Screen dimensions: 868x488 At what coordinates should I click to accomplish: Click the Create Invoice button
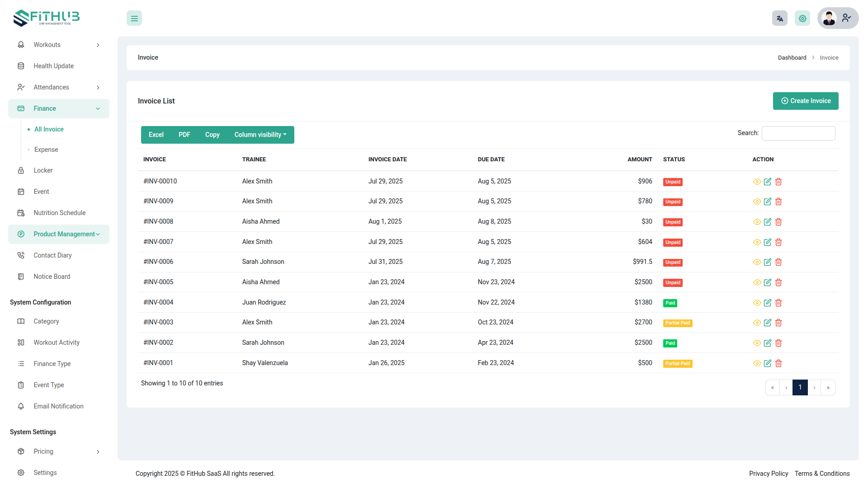(x=806, y=101)
